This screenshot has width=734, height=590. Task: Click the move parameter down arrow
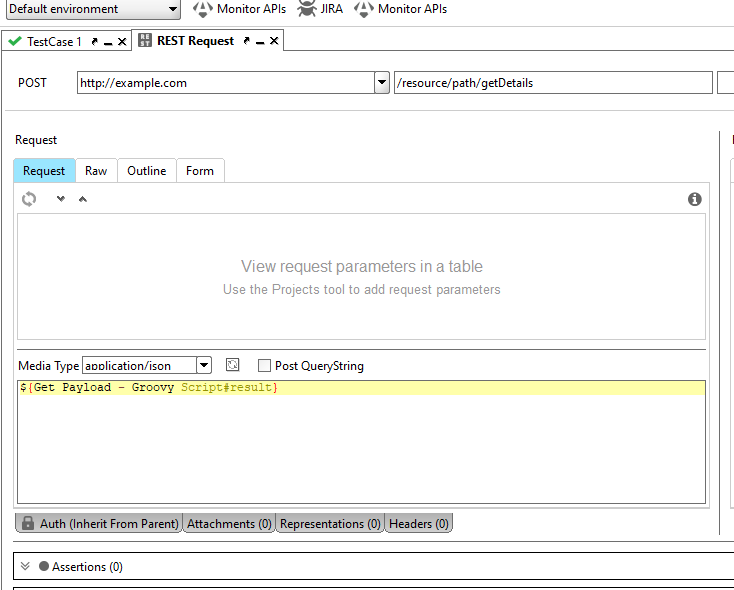[x=60, y=199]
